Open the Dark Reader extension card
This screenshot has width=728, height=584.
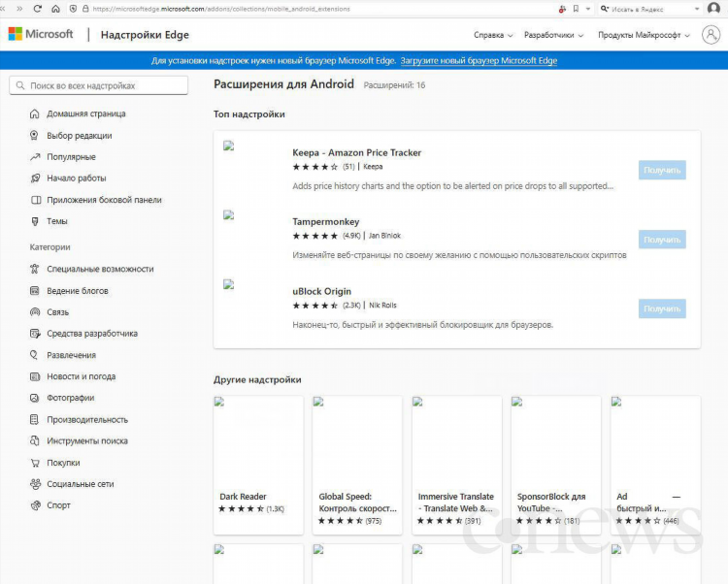pos(258,466)
